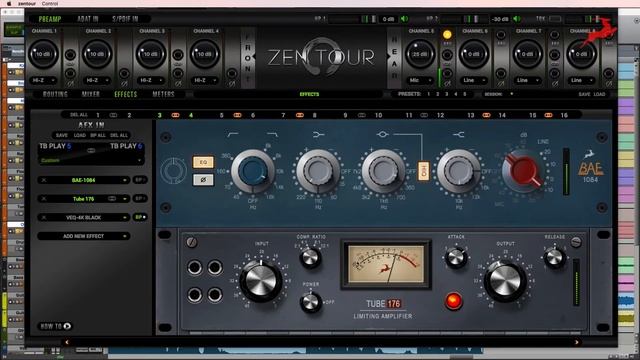Click the ring knob left of EQ button
The height and width of the screenshot is (360, 640).
click(x=173, y=171)
